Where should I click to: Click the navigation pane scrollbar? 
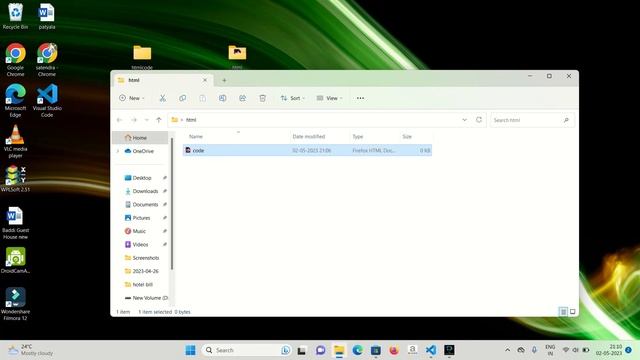coord(172,204)
